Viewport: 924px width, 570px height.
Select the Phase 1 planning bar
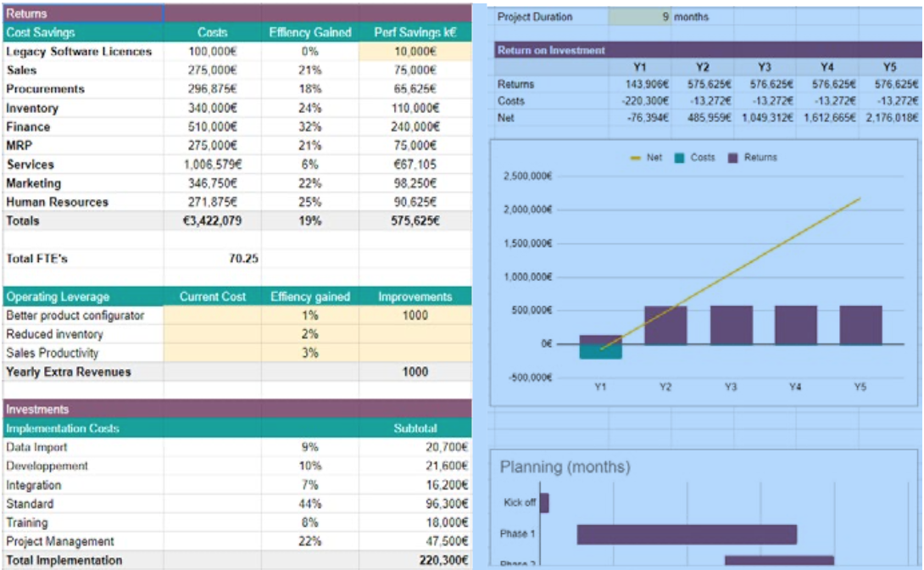click(x=687, y=534)
